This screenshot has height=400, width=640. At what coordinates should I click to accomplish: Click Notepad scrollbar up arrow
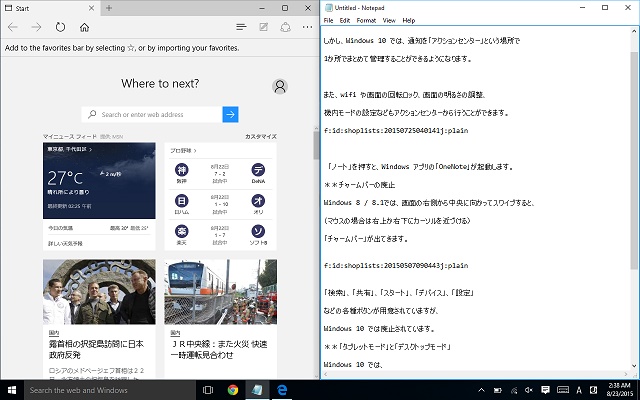click(x=635, y=31)
